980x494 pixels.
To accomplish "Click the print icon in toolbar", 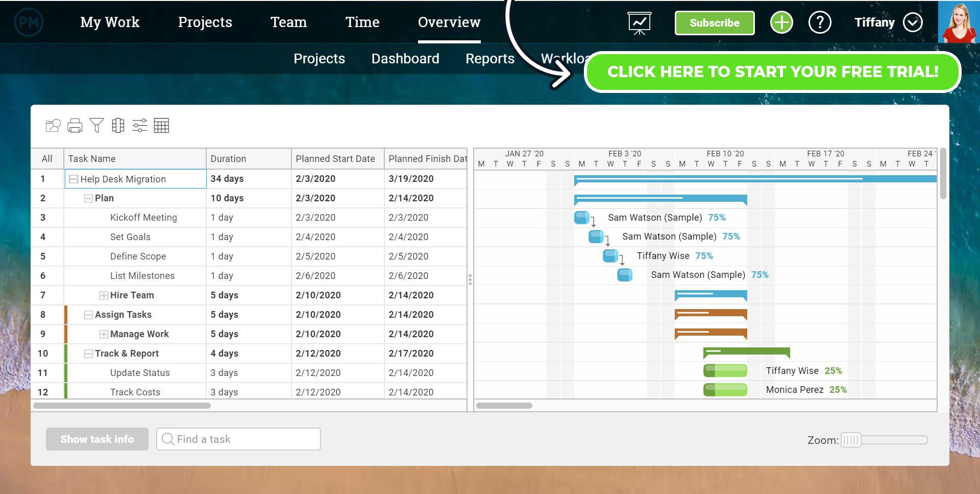I will coord(75,125).
